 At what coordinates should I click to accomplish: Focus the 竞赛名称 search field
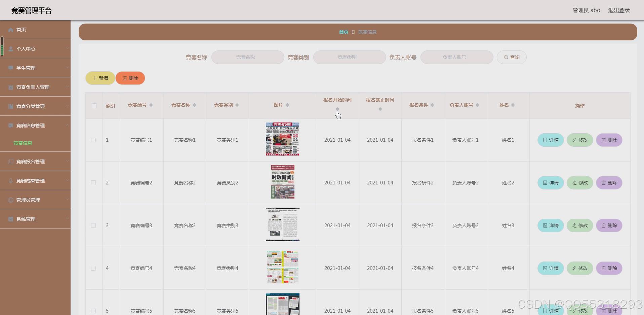[x=248, y=57]
